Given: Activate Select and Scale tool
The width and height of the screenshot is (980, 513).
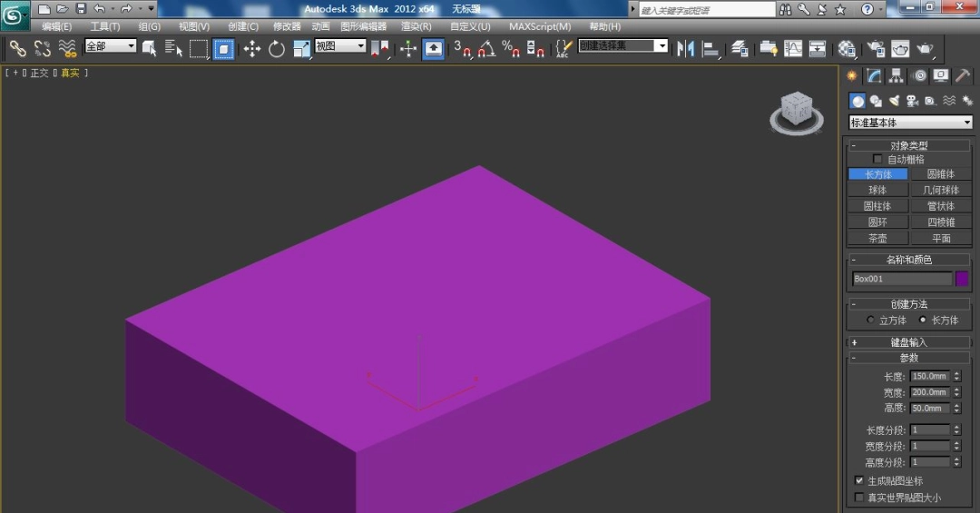Looking at the screenshot, I should [301, 48].
